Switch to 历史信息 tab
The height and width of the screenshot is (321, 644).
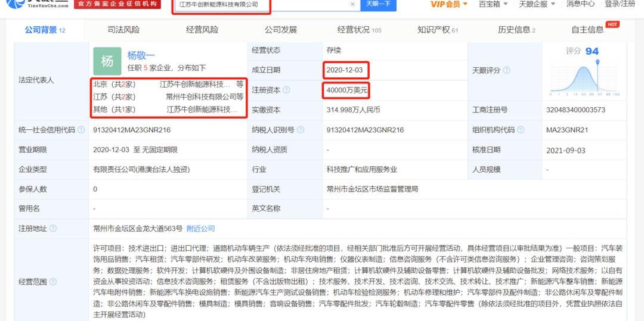click(x=516, y=30)
